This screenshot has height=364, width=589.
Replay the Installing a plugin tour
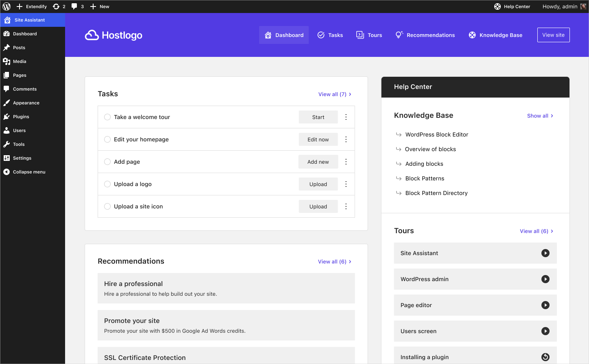tap(545, 357)
